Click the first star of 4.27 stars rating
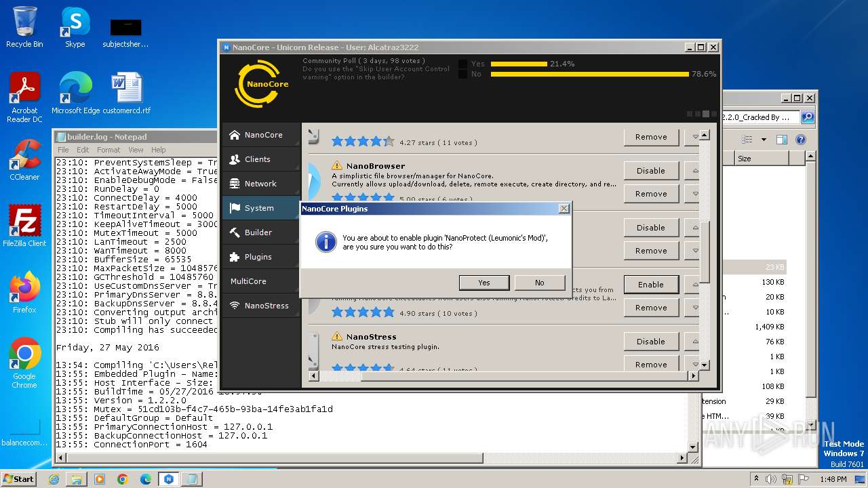The image size is (868, 488). point(337,142)
